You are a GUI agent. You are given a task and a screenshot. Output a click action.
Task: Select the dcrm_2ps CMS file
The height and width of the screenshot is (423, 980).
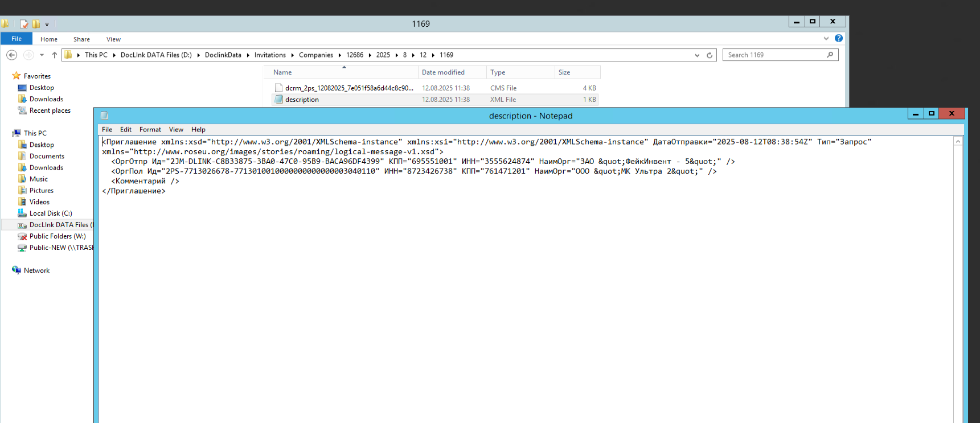[435, 88]
